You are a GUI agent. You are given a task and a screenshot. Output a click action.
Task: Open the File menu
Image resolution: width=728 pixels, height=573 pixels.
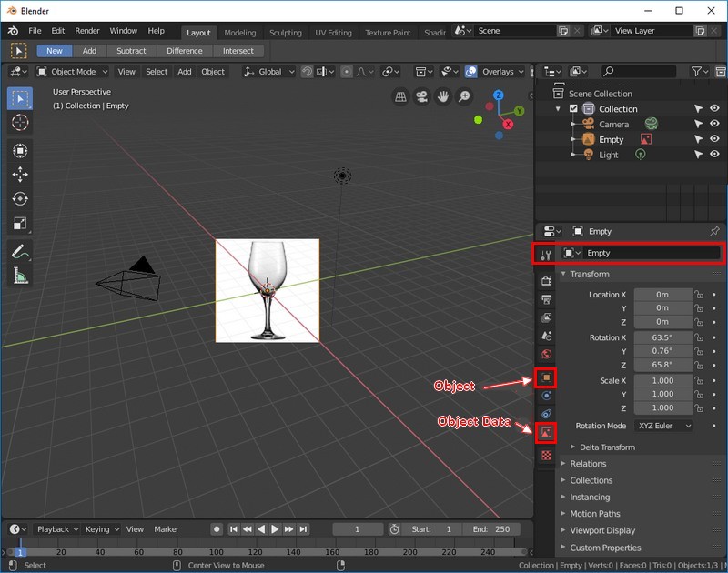click(35, 31)
